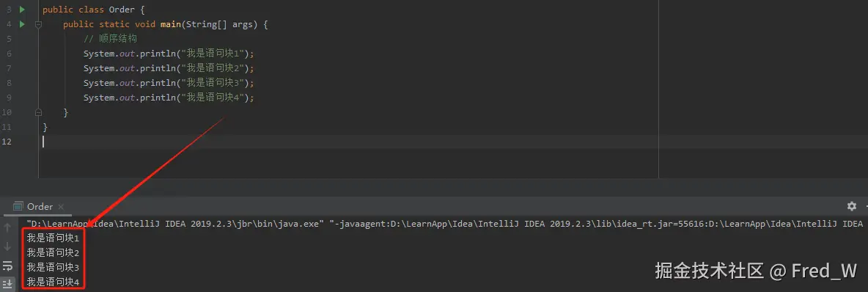Image resolution: width=868 pixels, height=292 pixels.
Task: Click console output 我是语句块3
Action: (x=53, y=268)
